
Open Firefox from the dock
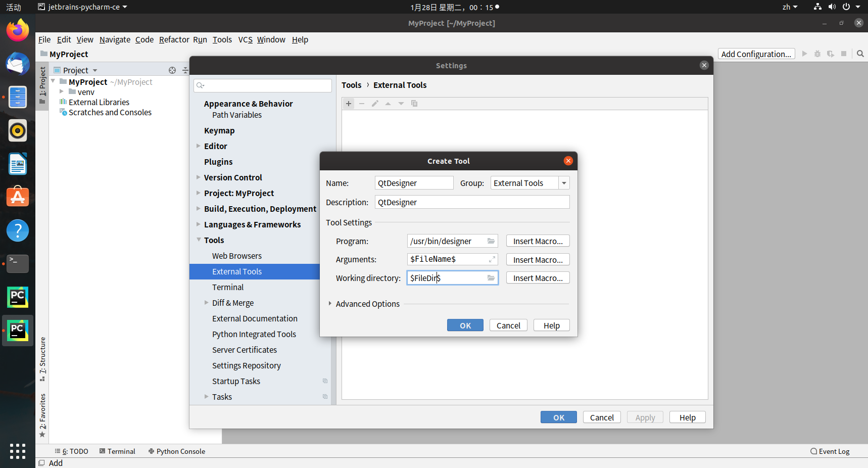point(18,30)
